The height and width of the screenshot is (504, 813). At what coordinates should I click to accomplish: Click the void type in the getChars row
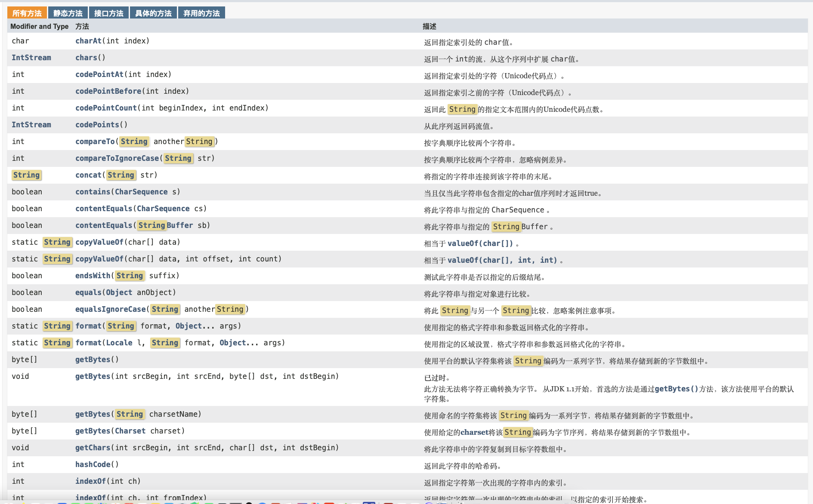(x=20, y=448)
